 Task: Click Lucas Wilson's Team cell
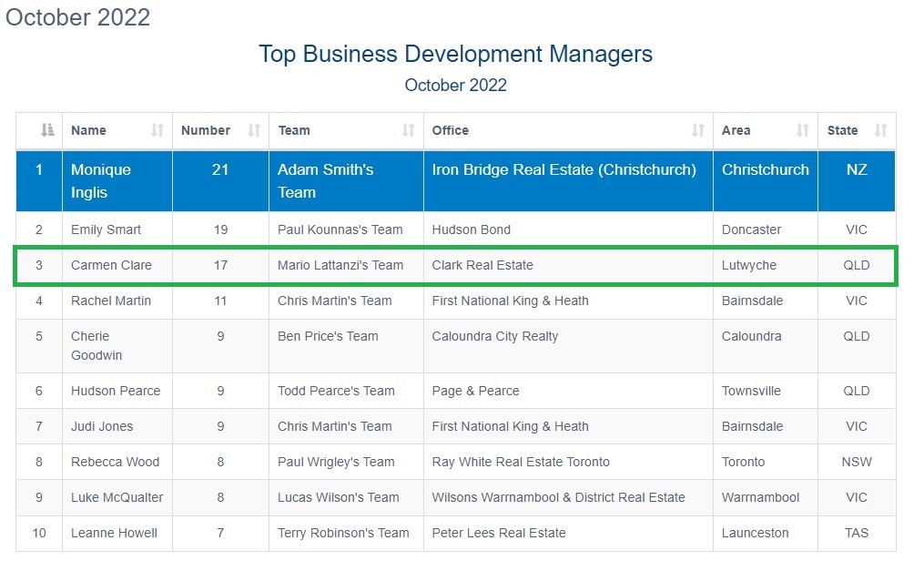pyautogui.click(x=346, y=498)
